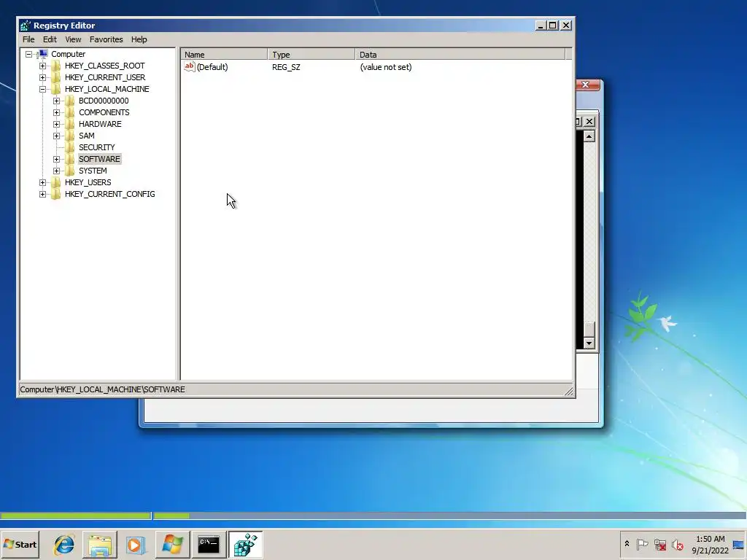Click HKEY_LOCAL_MACHINE folder icon

55,89
